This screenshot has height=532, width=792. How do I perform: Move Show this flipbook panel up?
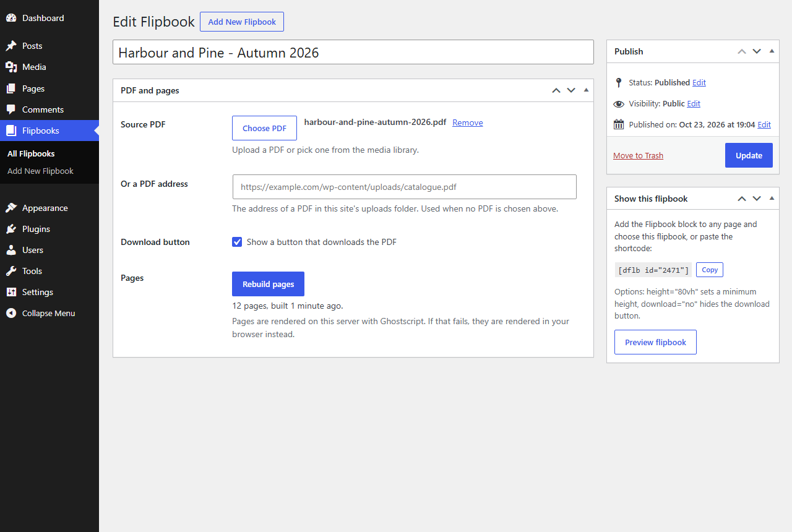[742, 199]
